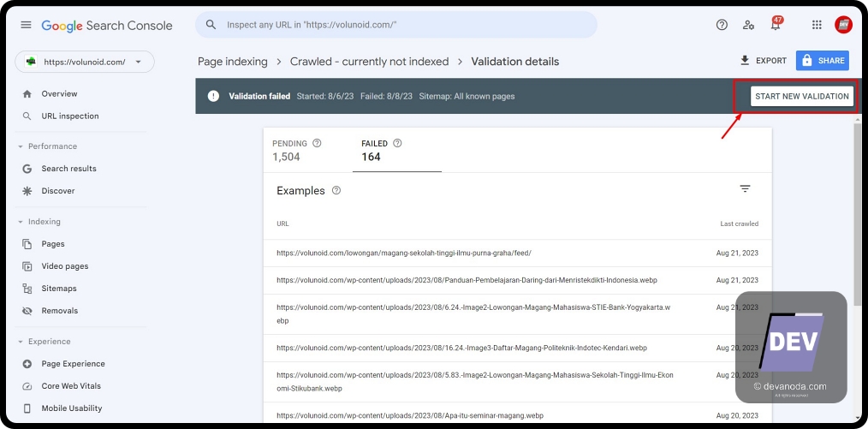The height and width of the screenshot is (429, 868).
Task: Open the Examples filter icon
Action: [745, 188]
